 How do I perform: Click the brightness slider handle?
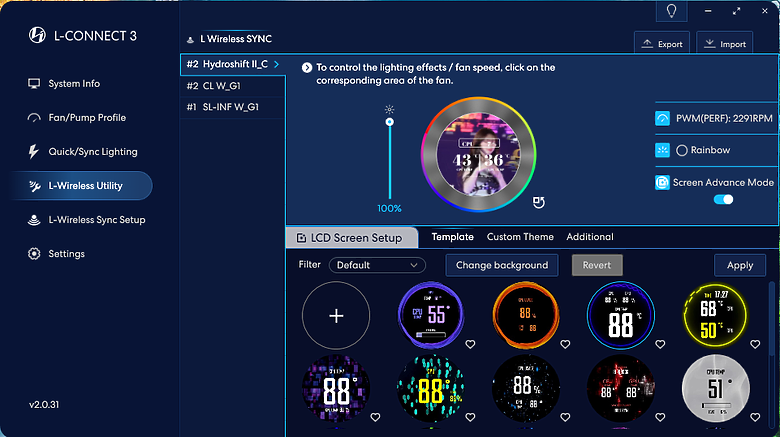[x=390, y=122]
